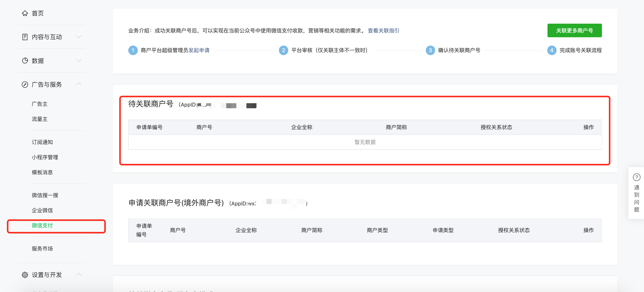Click the 发起申请 link in step 1

click(199, 50)
